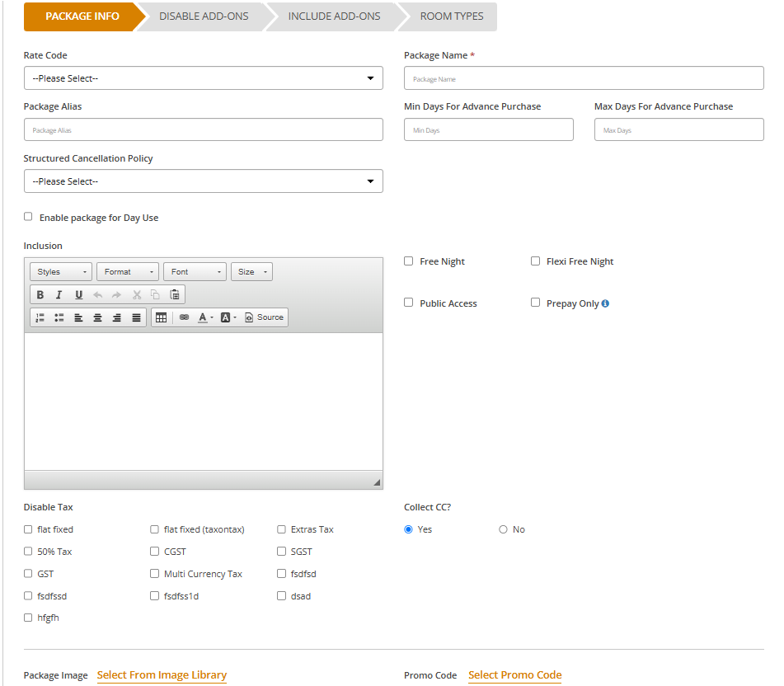Toggle bold formatting in Inclusion editor
Viewport: 784px width, 686px height.
[40, 294]
